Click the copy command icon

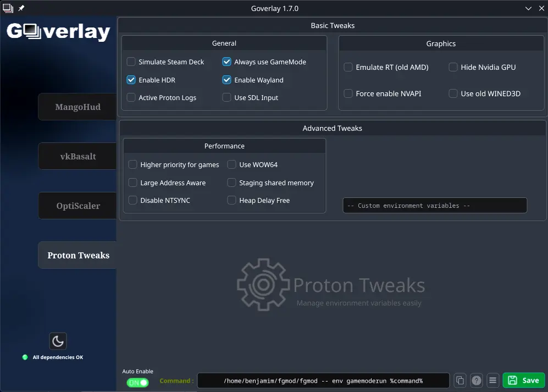pos(460,380)
